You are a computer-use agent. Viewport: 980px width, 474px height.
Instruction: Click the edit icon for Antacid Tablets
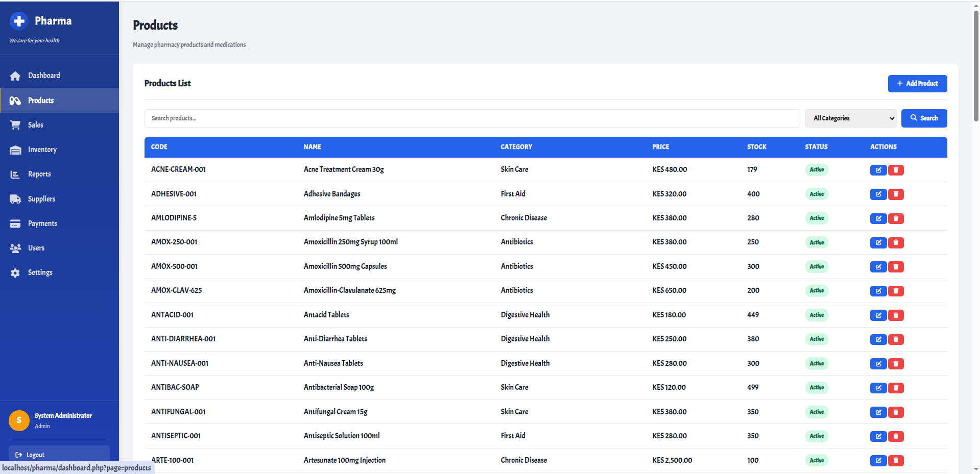tap(878, 315)
